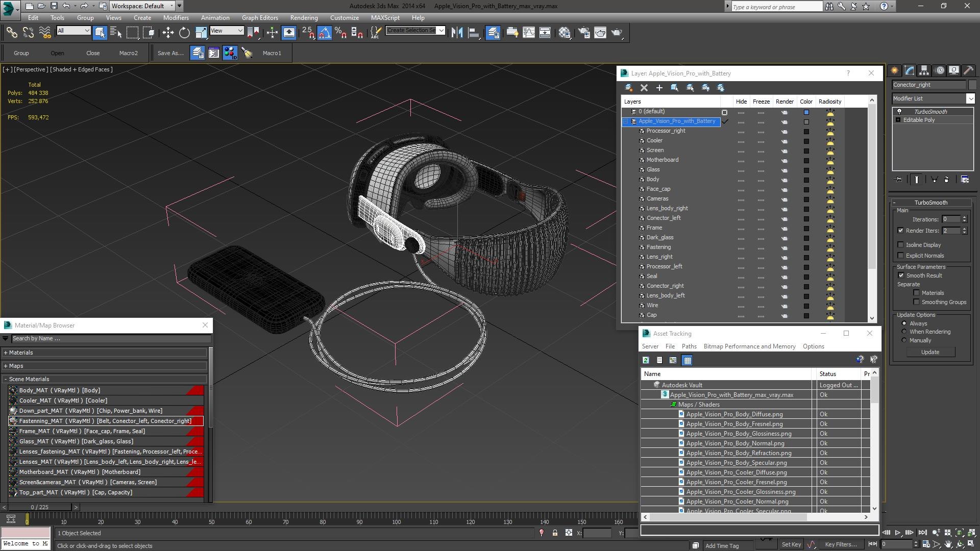Refresh the Asset Tracking list
The width and height of the screenshot is (980, 551).
(x=646, y=360)
